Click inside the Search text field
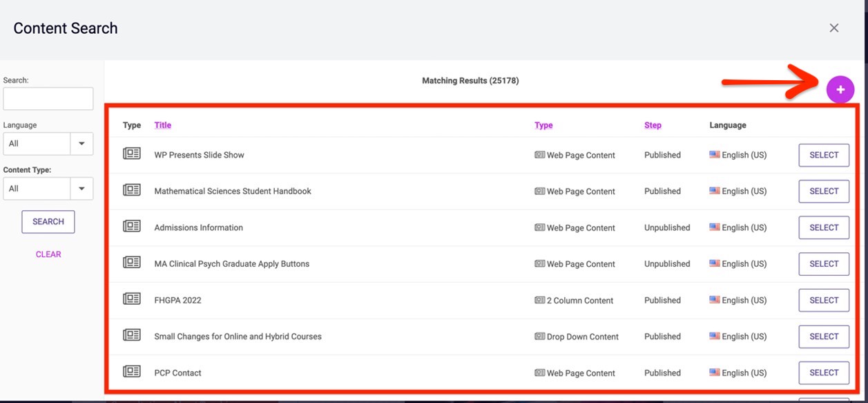 [x=48, y=99]
